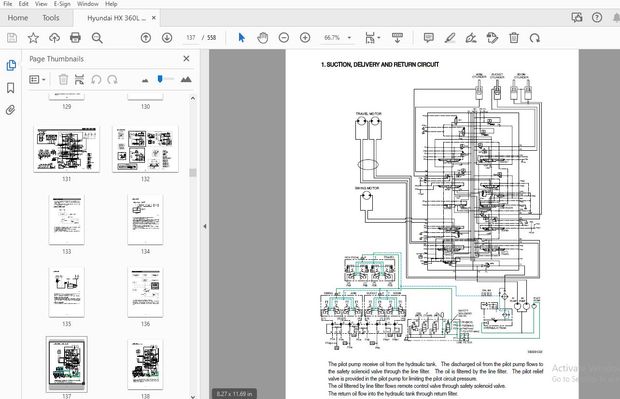This screenshot has height=399, width=620.
Task: Click the page size label 8.27 x 11.69 in
Action: click(x=234, y=394)
